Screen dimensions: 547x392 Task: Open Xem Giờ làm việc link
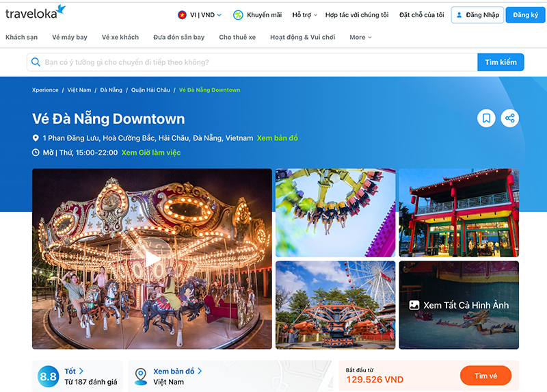[x=151, y=153]
